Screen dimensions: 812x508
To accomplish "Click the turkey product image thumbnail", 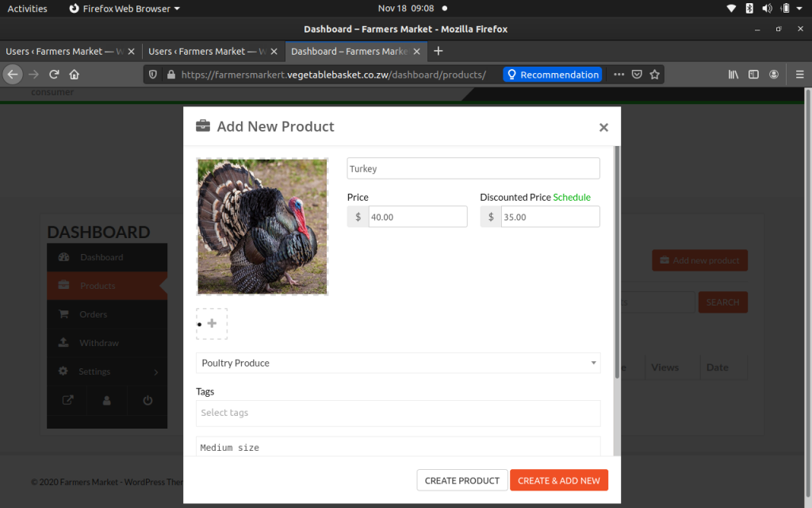I will coord(262,227).
